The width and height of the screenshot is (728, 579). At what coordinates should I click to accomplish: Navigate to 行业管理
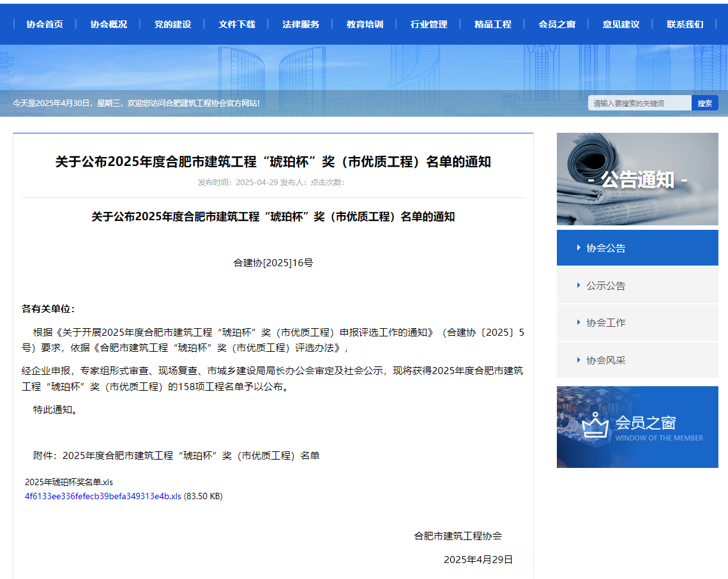point(429,24)
